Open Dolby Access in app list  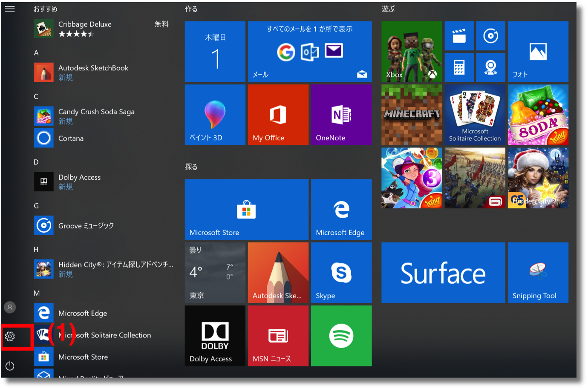click(x=102, y=182)
